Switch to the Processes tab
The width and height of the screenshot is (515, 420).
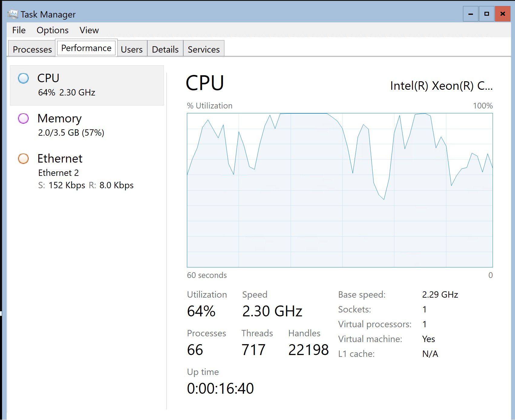coord(32,49)
